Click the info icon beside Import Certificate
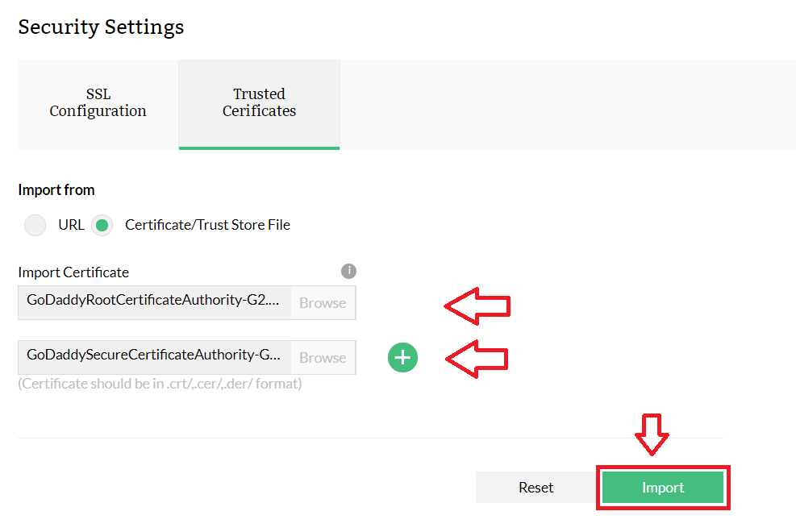 click(x=348, y=271)
